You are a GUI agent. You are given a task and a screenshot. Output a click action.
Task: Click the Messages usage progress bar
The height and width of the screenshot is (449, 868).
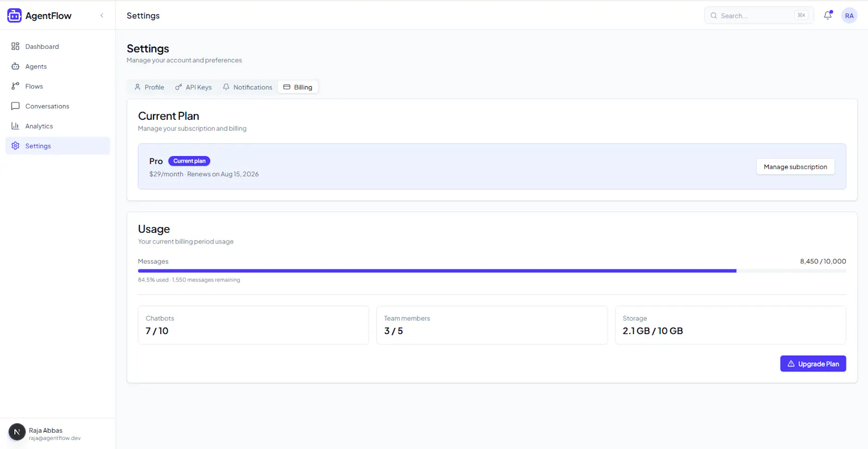click(492, 271)
